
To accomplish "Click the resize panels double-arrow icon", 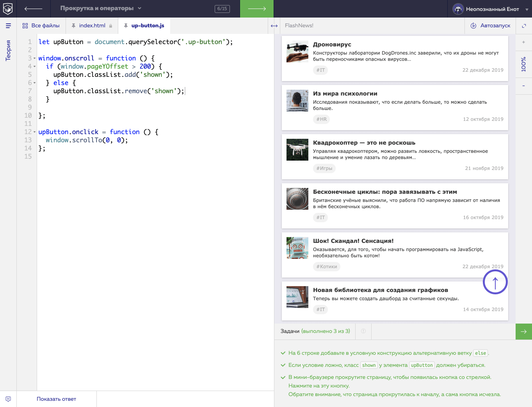I will tap(274, 26).
